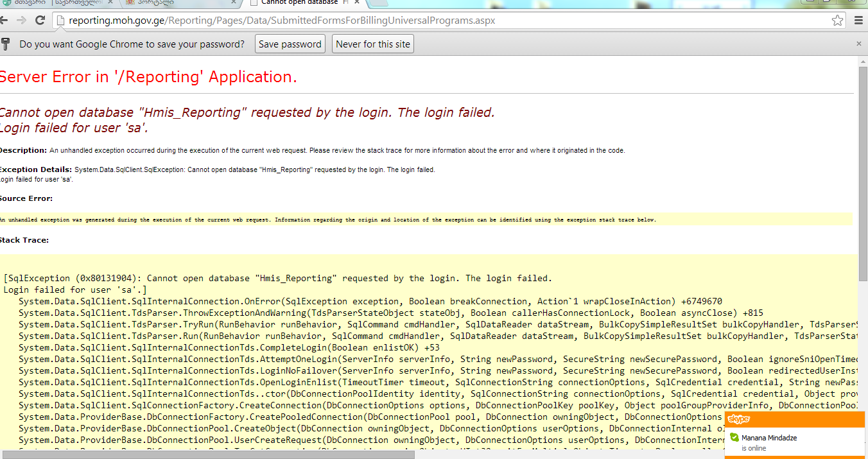Click the vertical scrollbar thumb
This screenshot has width=868, height=459.
pos(862,173)
